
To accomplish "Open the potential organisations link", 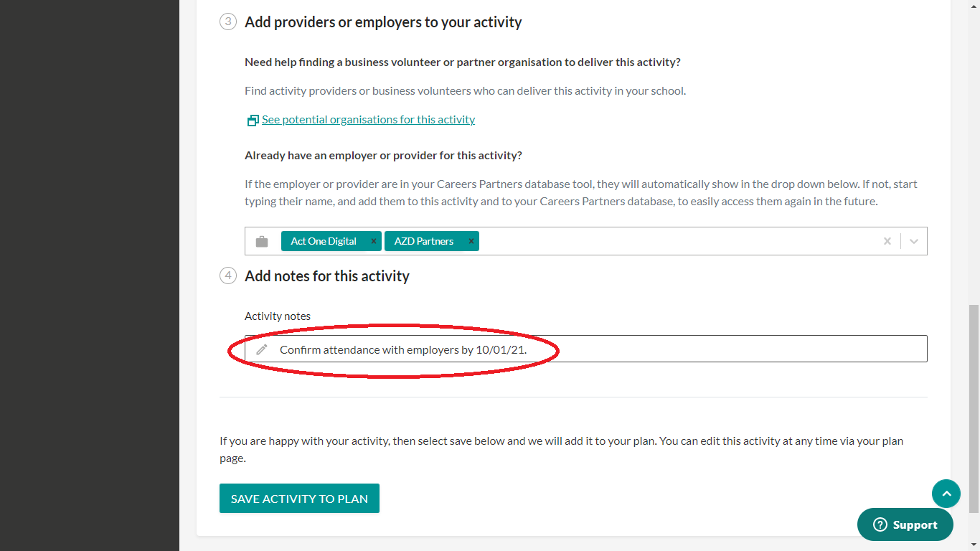I will pos(368,120).
